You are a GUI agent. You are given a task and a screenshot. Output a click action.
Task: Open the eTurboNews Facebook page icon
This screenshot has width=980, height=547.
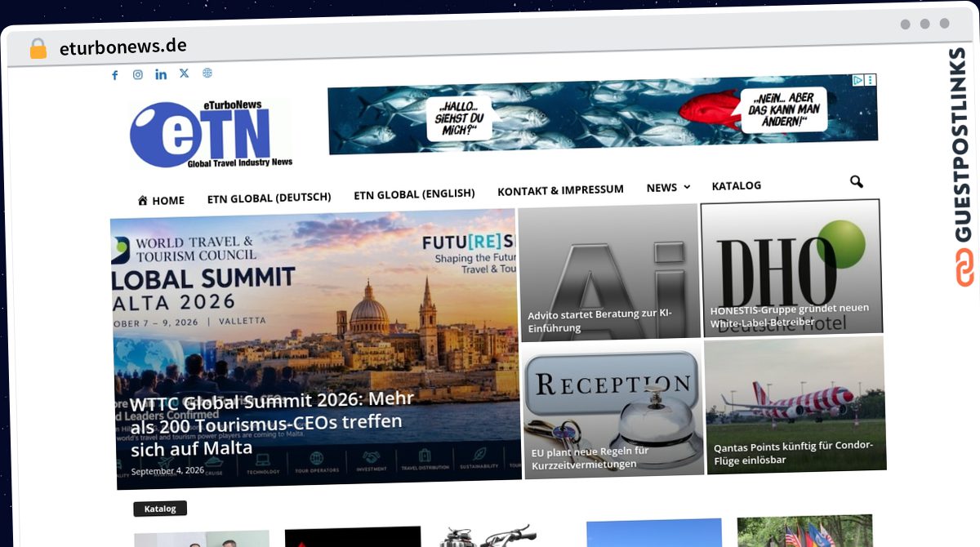click(114, 75)
